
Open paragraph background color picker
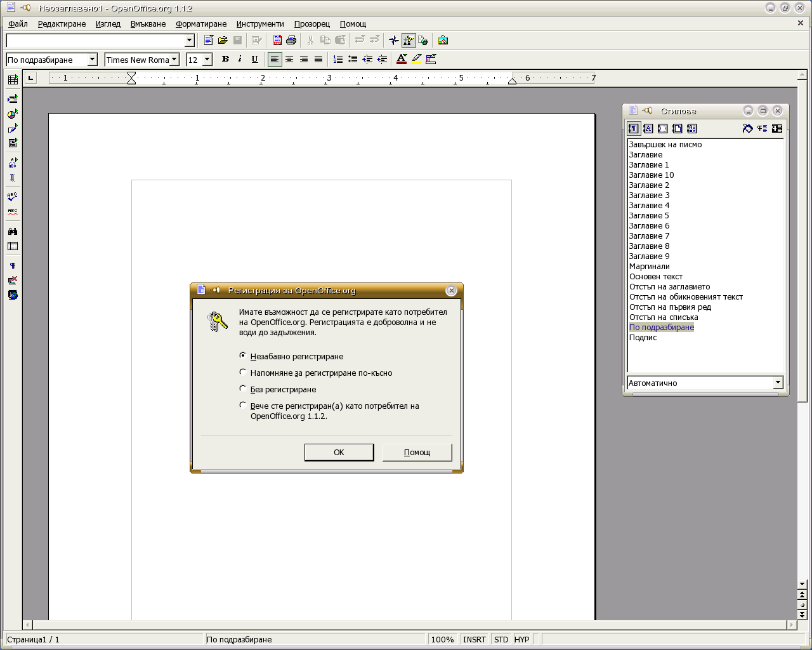[431, 59]
